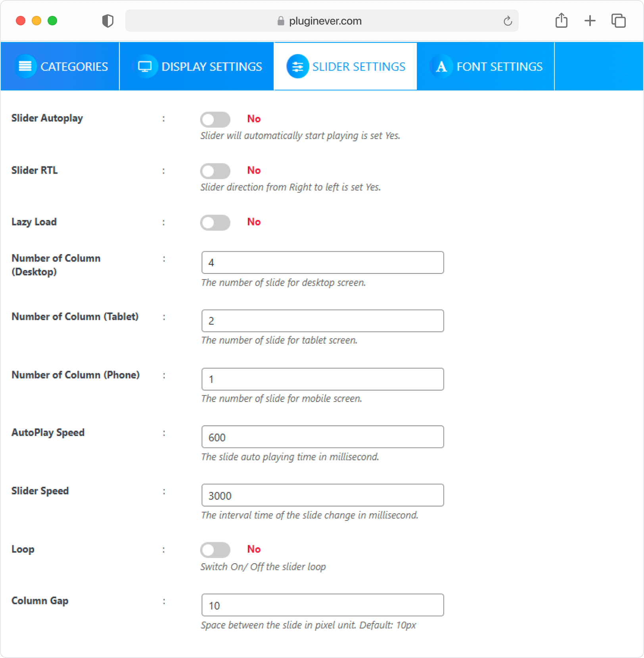Click 'No' status next to Lazy Load

click(x=254, y=222)
